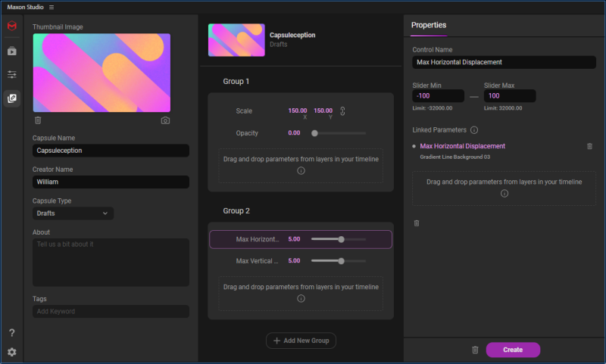Open the sliders controls icon in sidebar
The image size is (606, 364).
tap(12, 74)
